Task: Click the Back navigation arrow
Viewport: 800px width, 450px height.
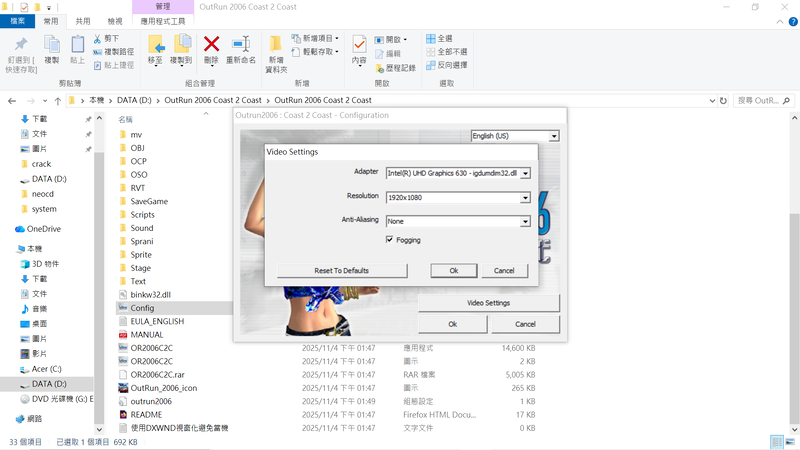Action: (x=12, y=101)
